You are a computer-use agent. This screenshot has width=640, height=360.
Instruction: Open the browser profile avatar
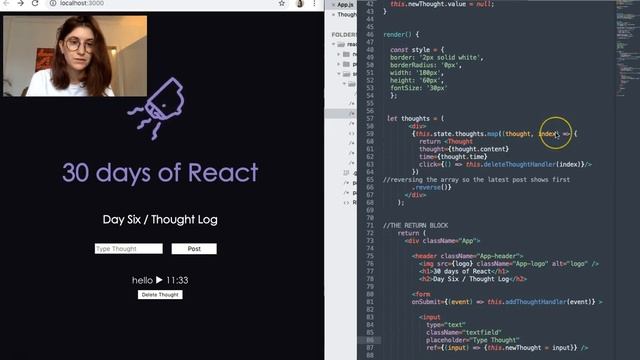tap(300, 3)
